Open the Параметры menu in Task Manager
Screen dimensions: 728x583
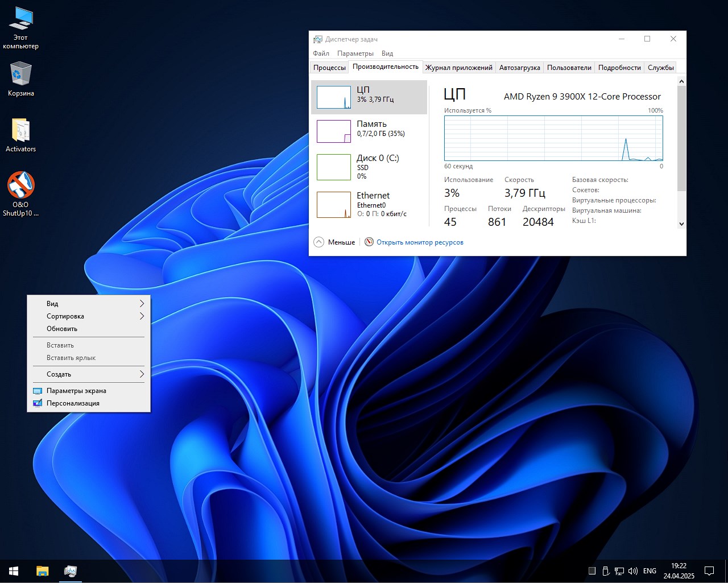[355, 53]
